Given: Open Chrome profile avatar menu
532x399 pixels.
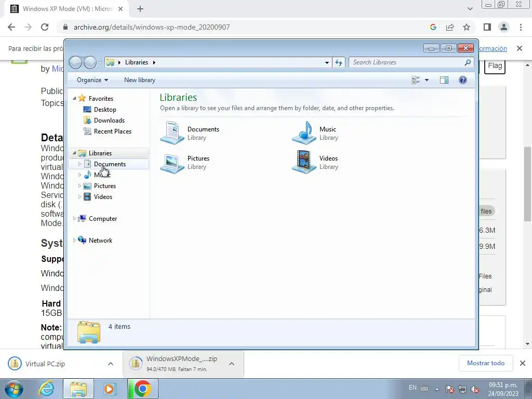Looking at the screenshot, I should (x=504, y=27).
